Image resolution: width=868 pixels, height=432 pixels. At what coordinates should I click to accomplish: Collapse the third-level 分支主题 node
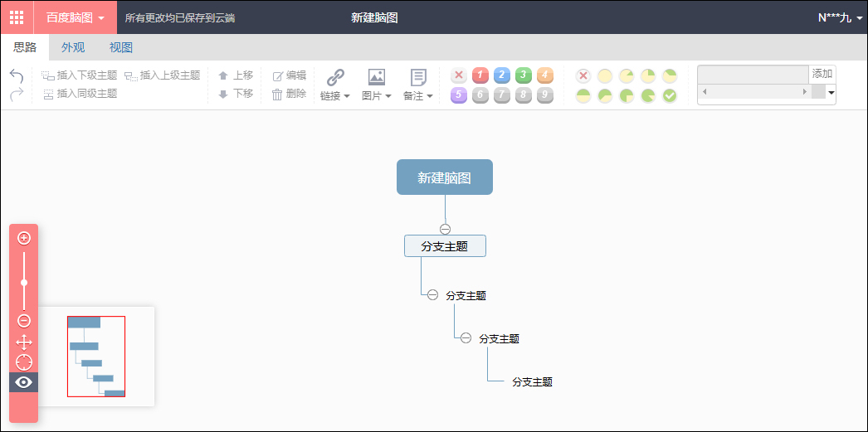coord(466,338)
